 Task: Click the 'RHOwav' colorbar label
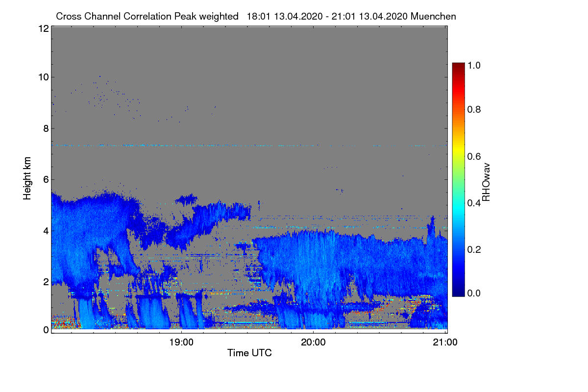click(x=487, y=182)
